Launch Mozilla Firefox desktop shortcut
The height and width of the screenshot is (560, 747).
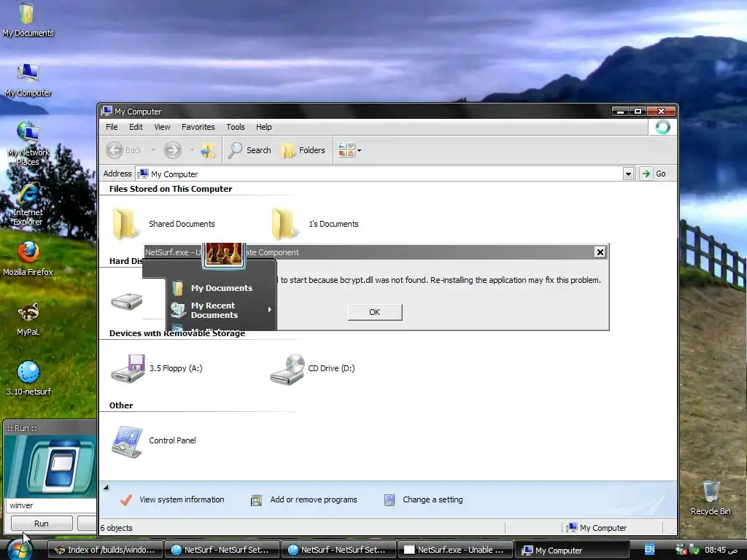[28, 259]
